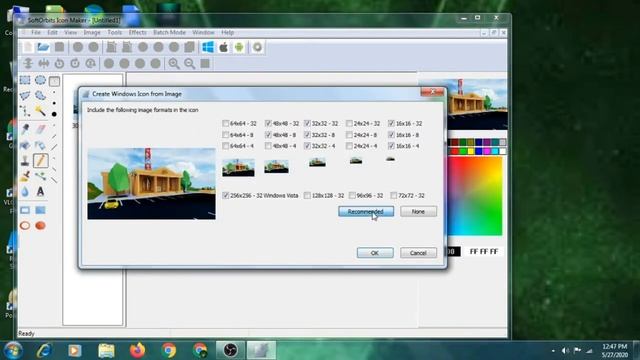The width and height of the screenshot is (640, 360).
Task: Click the Zoom In magnifier icon
Action: (174, 63)
